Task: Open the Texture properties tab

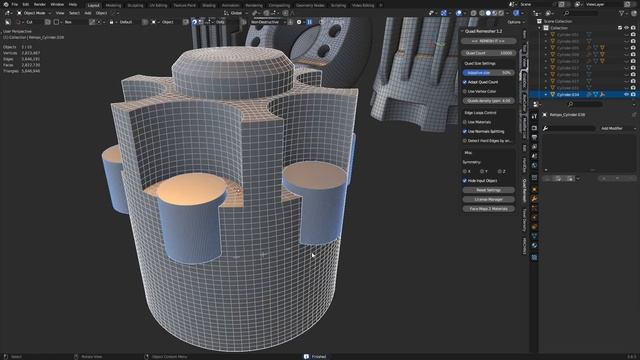Action: (x=534, y=258)
